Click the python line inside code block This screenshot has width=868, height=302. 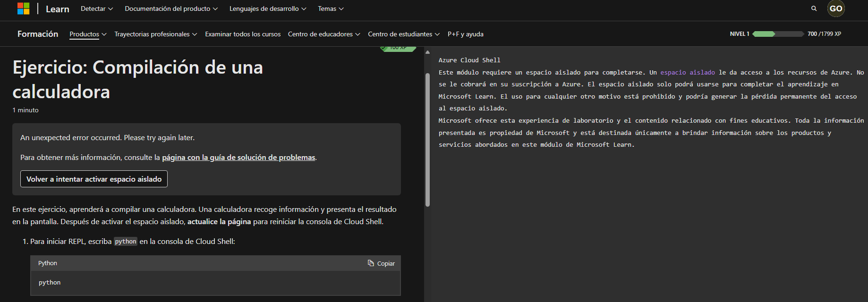tap(50, 283)
